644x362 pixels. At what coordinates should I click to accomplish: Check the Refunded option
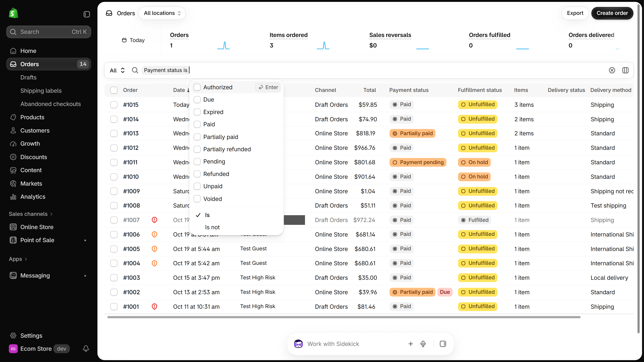tap(197, 174)
